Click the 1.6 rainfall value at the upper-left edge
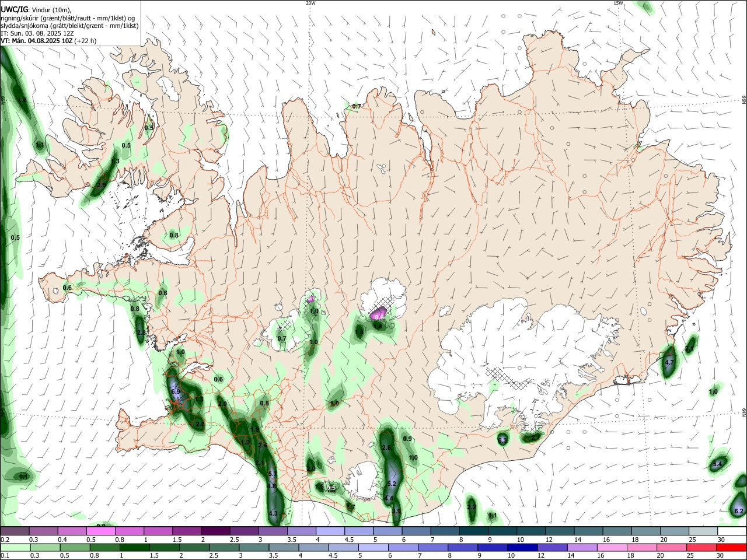Screen dimensions: 747x560 [x=22, y=100]
